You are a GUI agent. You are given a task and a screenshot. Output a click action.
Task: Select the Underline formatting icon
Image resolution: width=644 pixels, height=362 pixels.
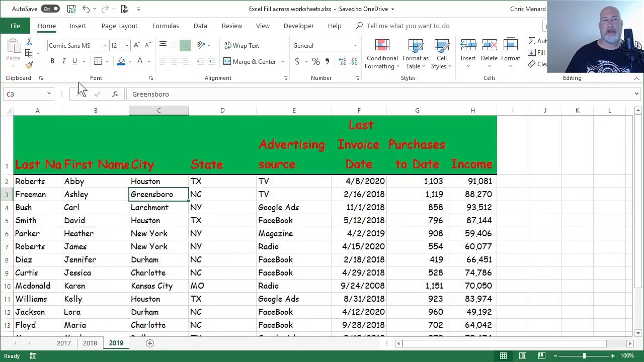pos(74,61)
